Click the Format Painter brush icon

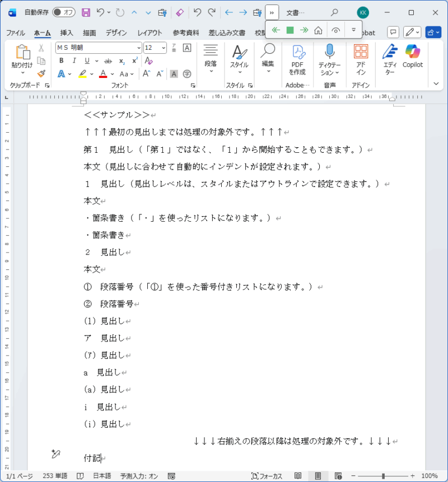(x=41, y=73)
